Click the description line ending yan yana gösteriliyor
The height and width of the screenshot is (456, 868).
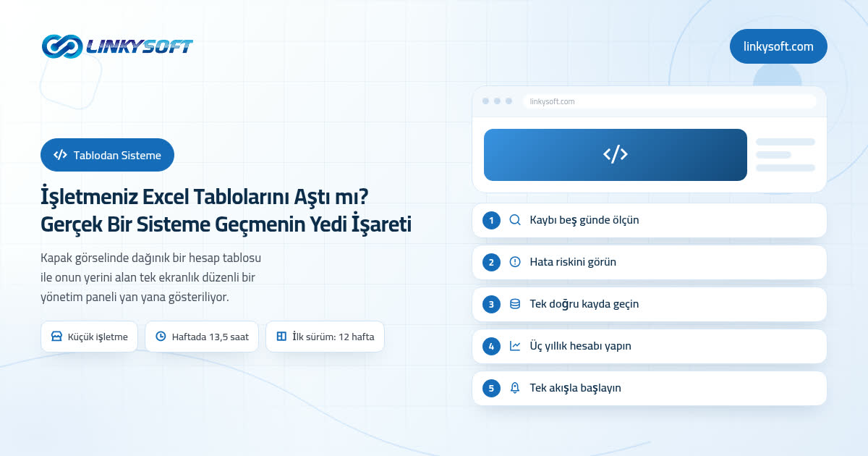(135, 297)
